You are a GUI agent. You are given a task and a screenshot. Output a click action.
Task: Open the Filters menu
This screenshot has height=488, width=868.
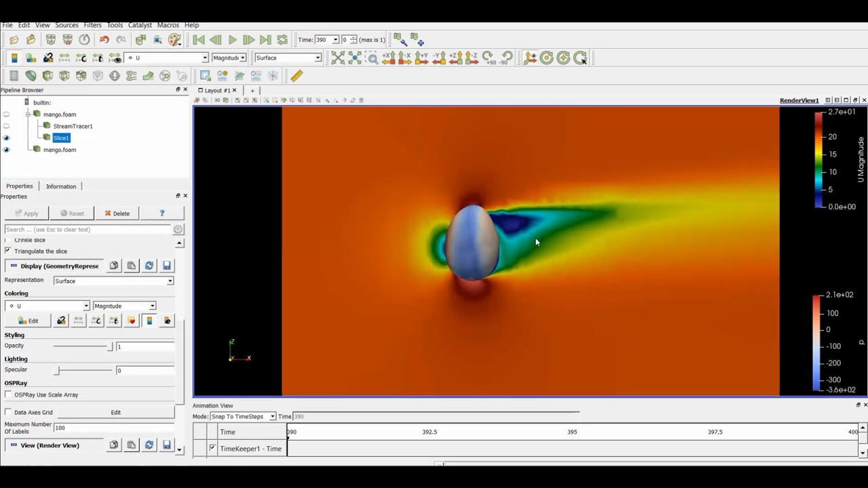pyautogui.click(x=92, y=25)
